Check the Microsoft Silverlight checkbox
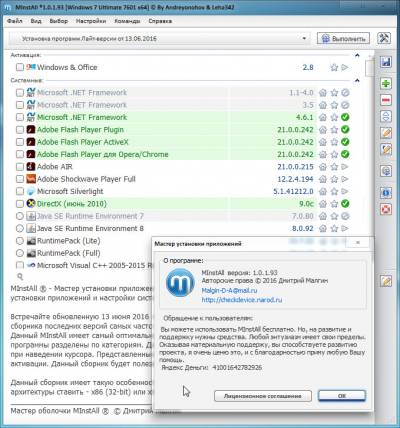The image size is (400, 428). pos(20,191)
